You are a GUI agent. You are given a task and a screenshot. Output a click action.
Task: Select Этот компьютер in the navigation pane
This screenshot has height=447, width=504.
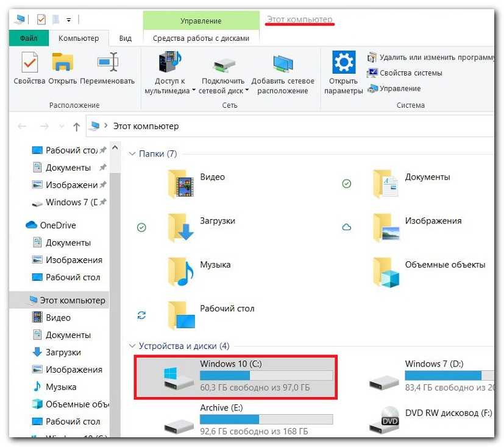pyautogui.click(x=60, y=300)
